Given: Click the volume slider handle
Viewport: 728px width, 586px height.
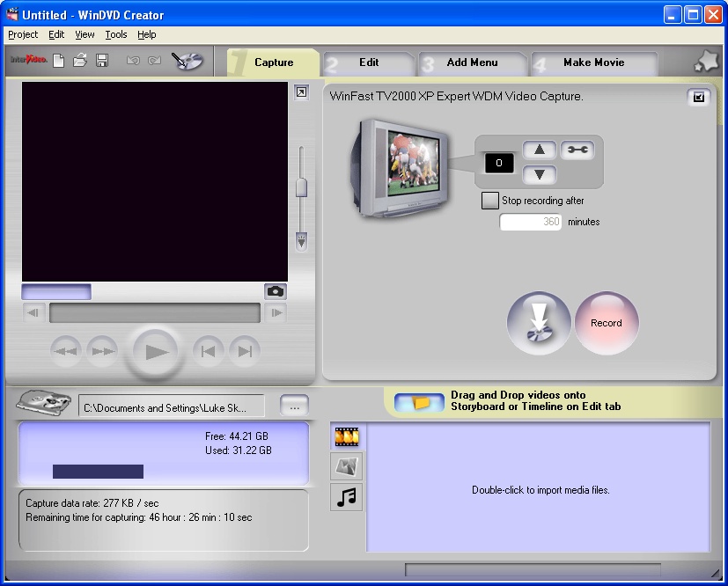Looking at the screenshot, I should [x=301, y=187].
